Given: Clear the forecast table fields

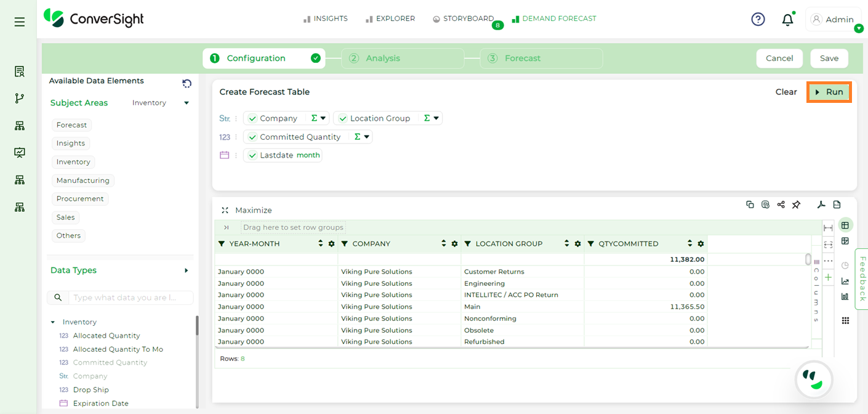Looking at the screenshot, I should pos(786,92).
